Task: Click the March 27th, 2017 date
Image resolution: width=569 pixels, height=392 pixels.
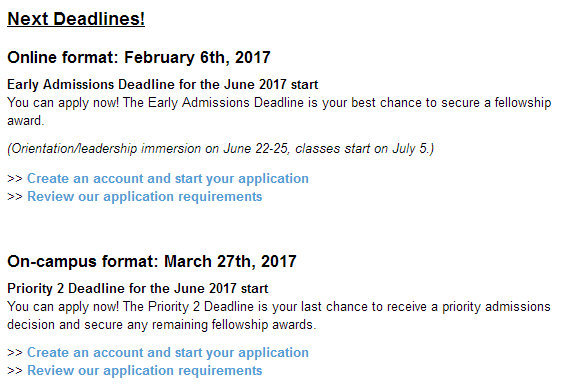Action: click(230, 261)
